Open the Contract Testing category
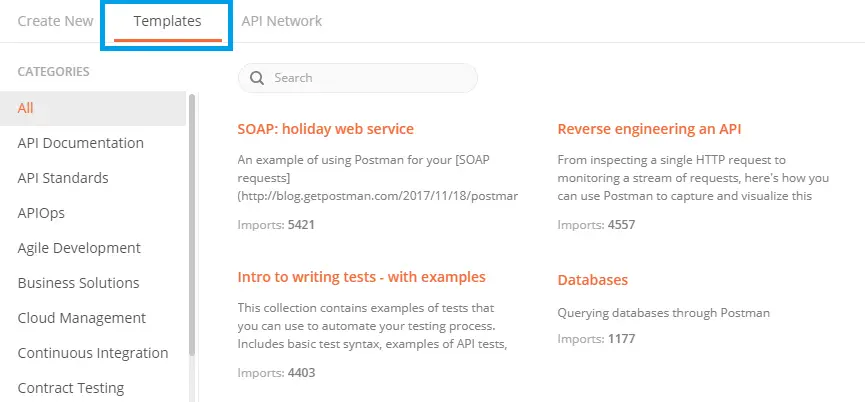 [71, 388]
